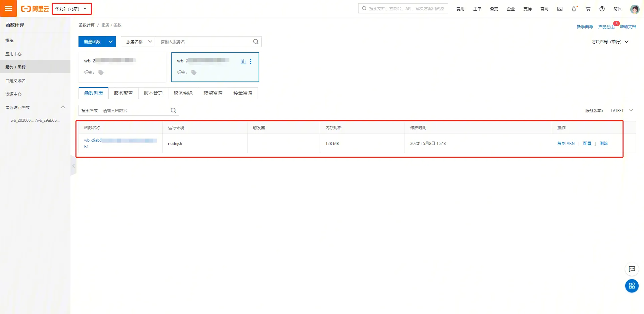
Task: Click the 新建函数 button
Action: [x=92, y=42]
